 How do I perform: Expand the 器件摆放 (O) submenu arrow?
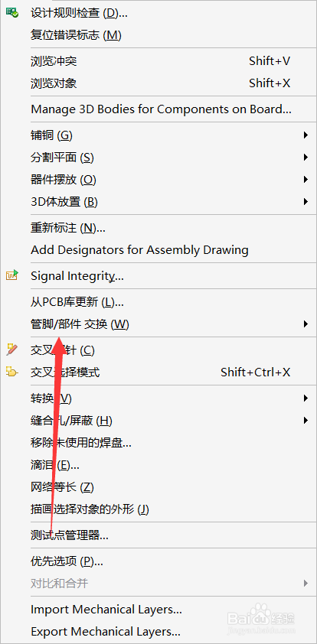[306, 179]
